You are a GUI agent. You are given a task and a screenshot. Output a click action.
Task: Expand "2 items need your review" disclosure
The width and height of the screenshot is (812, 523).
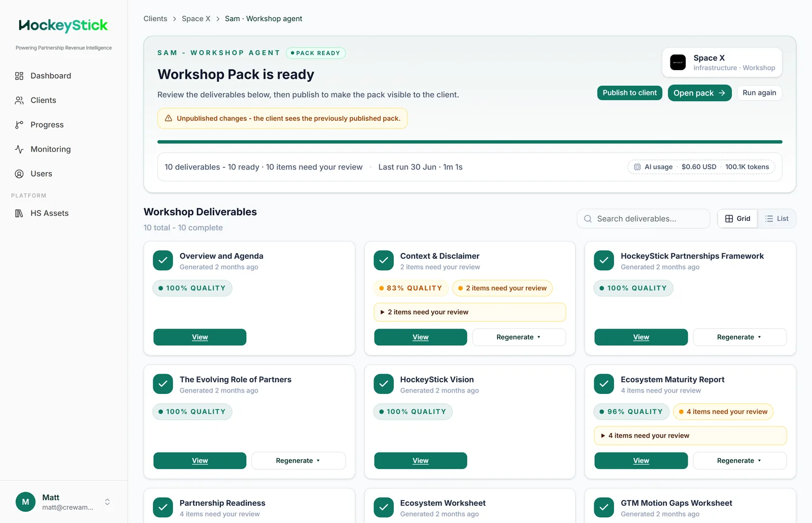click(470, 312)
